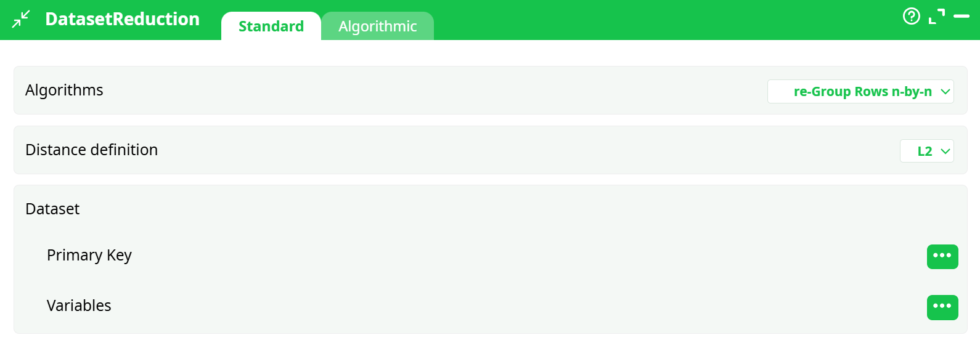Click the L2 value text

click(x=925, y=151)
